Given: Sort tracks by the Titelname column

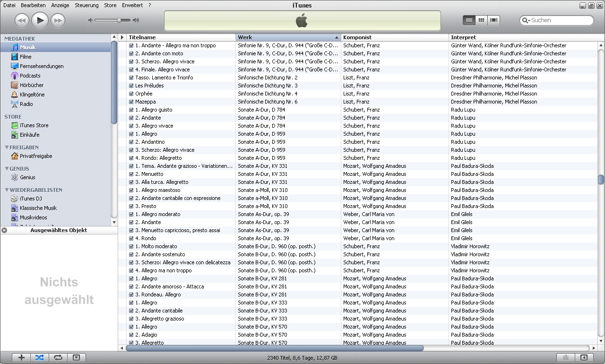Looking at the screenshot, I should point(181,37).
